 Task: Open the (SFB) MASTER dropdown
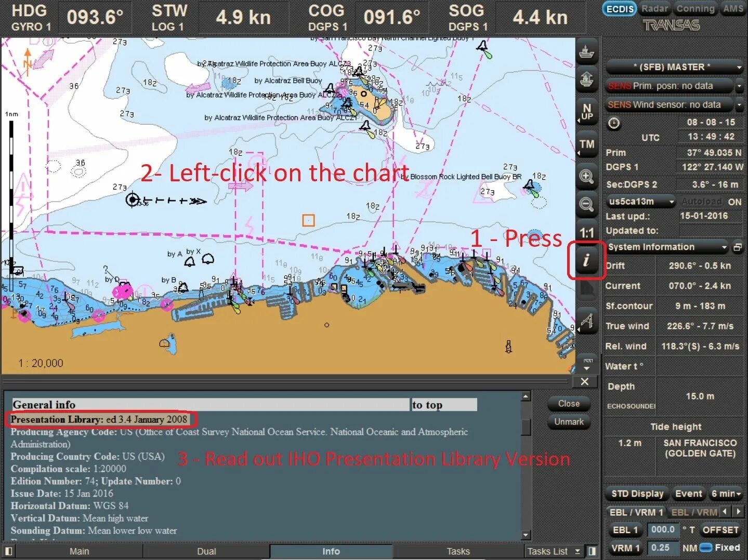pos(673,67)
